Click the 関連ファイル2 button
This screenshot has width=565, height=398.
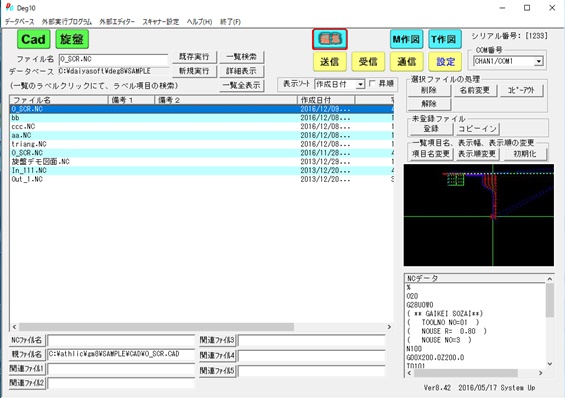click(27, 383)
